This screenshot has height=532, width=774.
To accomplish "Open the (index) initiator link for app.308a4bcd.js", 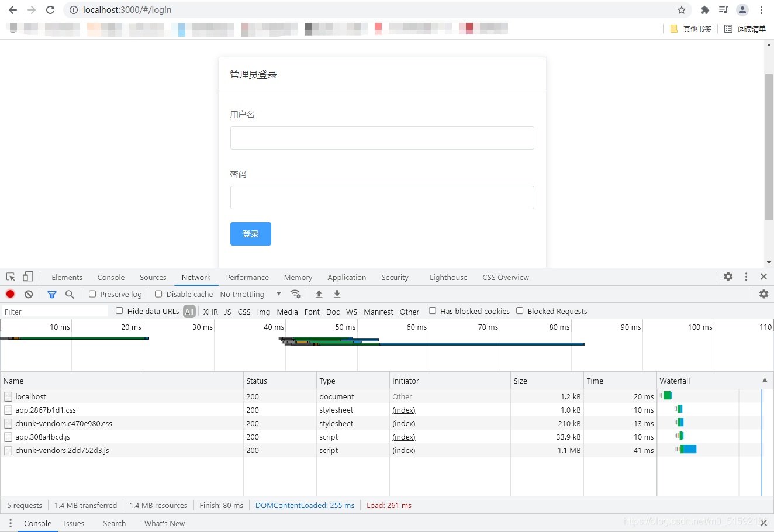I will click(404, 437).
